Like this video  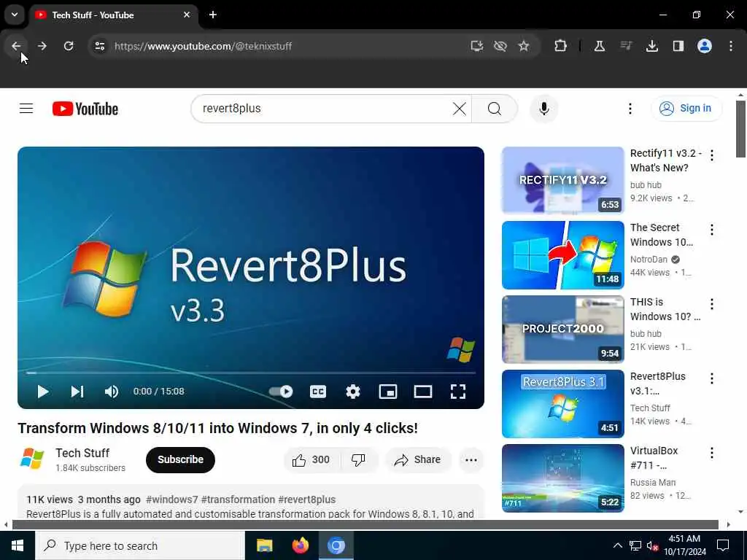coord(311,459)
